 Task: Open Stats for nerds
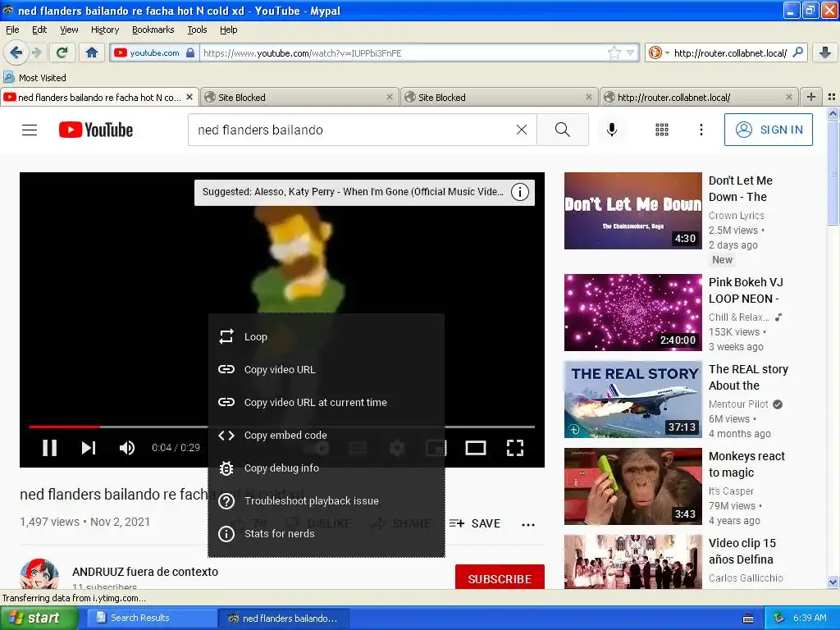326,533
